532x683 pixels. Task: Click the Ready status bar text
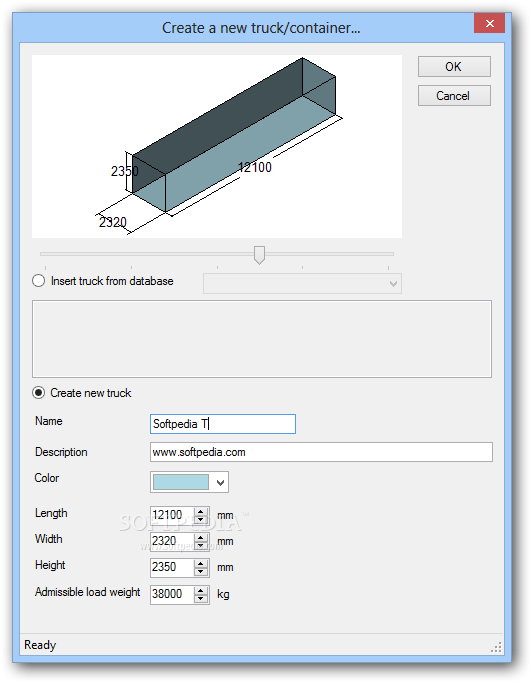pos(40,645)
